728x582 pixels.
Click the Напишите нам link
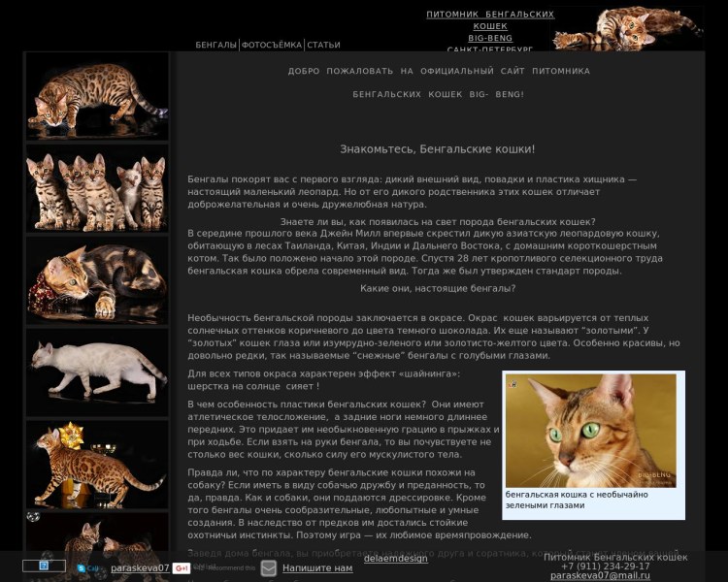[x=317, y=568]
